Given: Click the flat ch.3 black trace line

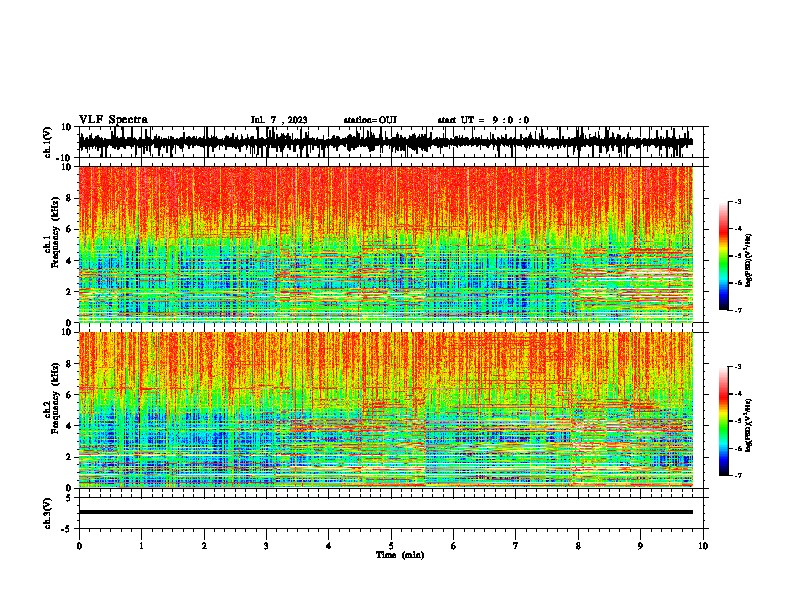Looking at the screenshot, I should [x=386, y=512].
